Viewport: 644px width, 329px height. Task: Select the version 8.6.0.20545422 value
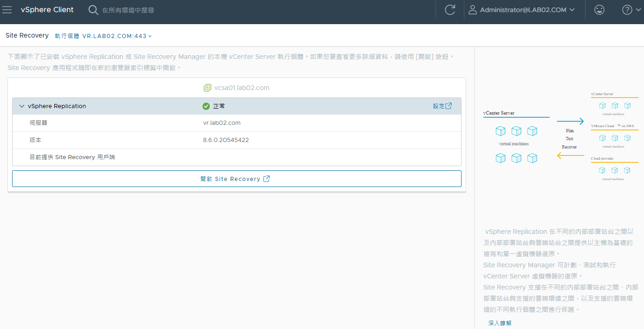pos(226,140)
